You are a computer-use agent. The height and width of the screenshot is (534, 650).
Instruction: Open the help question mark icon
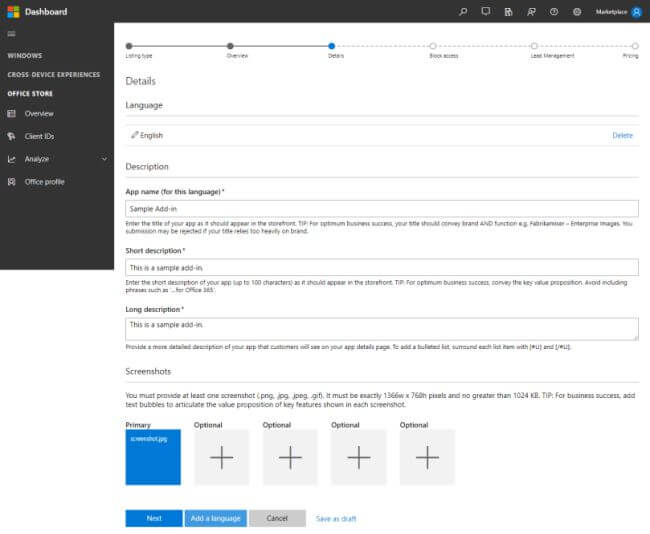tap(554, 12)
